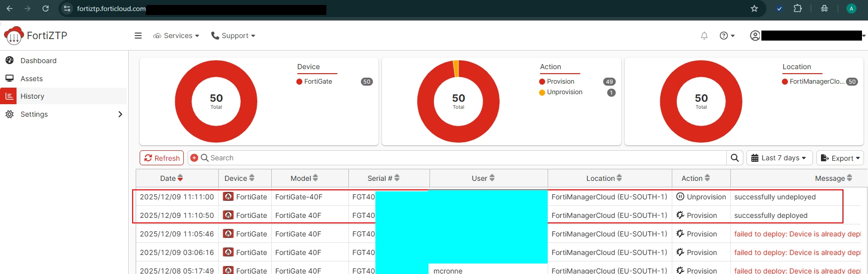Screen dimensions: 868x274
Task: Click 'successfully undeployed' message
Action: [775, 197]
